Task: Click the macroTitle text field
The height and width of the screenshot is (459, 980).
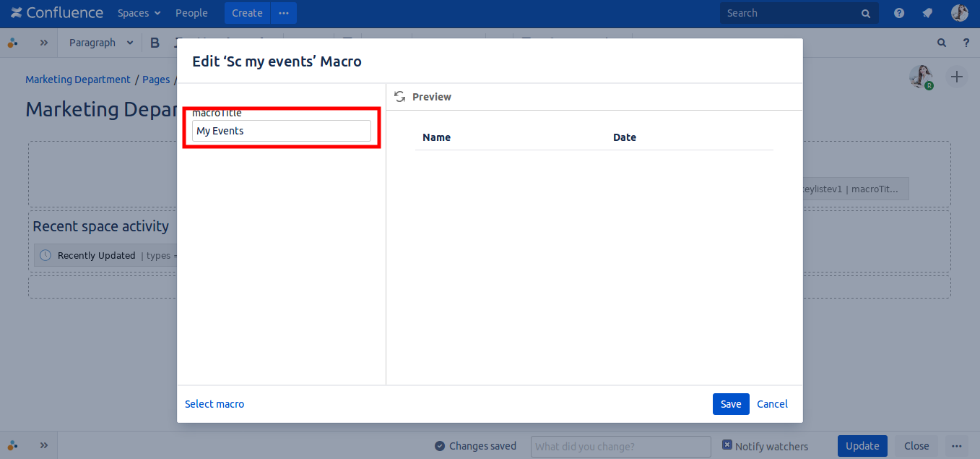Action: tap(281, 131)
